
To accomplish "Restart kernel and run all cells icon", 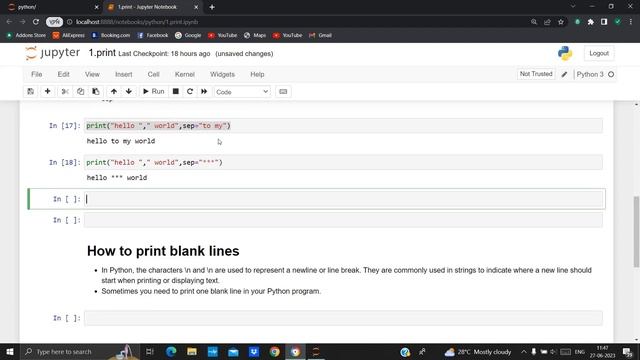I will coord(204,91).
